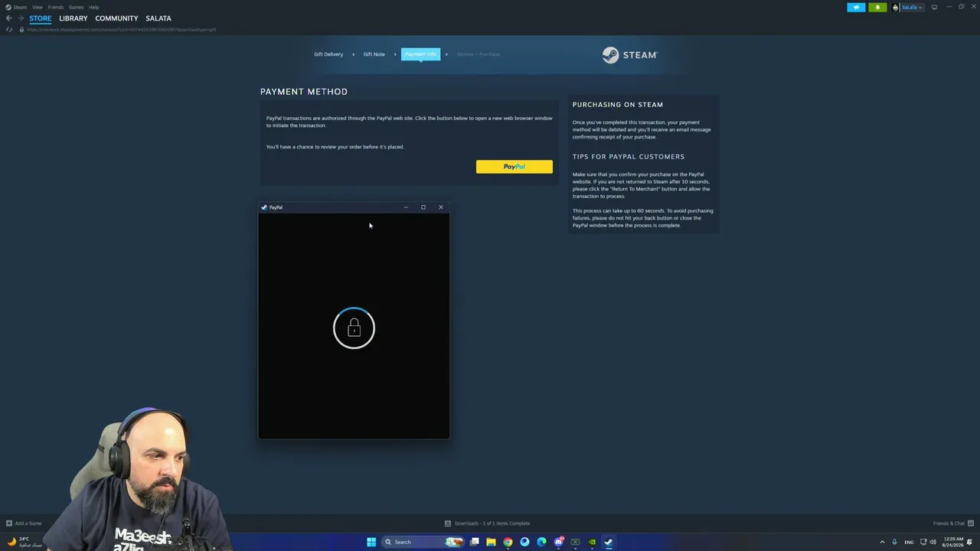980x551 pixels.
Task: Minimize the PayPal popup window
Action: coord(406,207)
